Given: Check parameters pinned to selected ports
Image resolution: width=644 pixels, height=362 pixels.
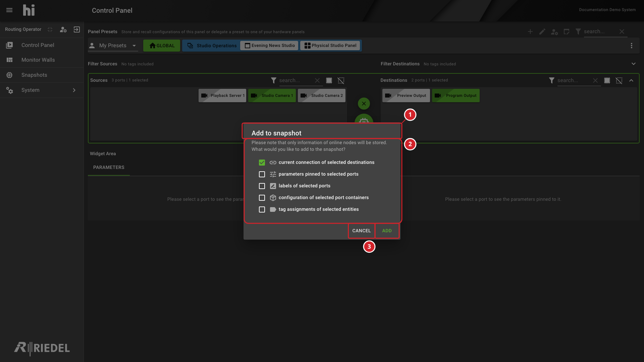Looking at the screenshot, I should [x=262, y=174].
